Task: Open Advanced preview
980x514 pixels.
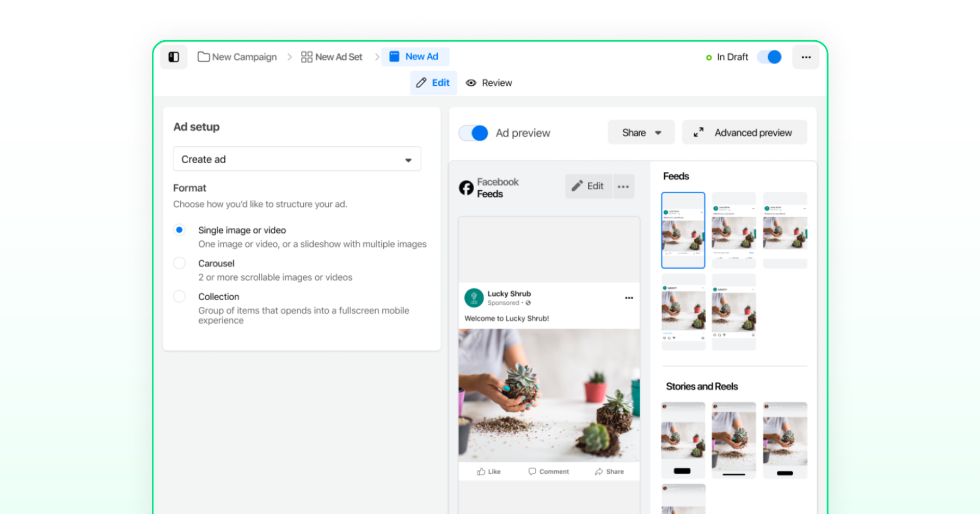Action: (744, 133)
